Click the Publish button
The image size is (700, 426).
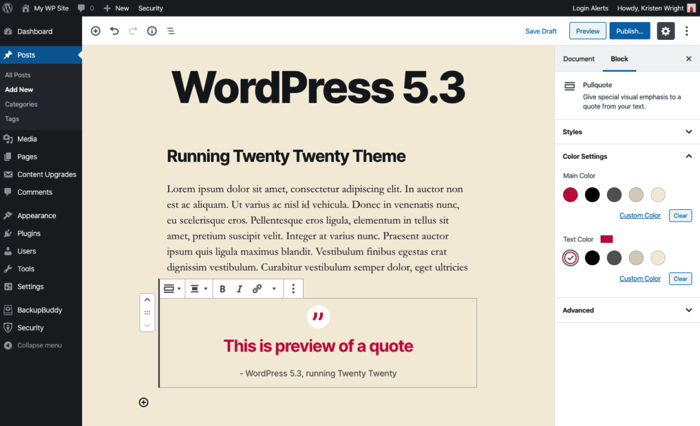(x=629, y=31)
